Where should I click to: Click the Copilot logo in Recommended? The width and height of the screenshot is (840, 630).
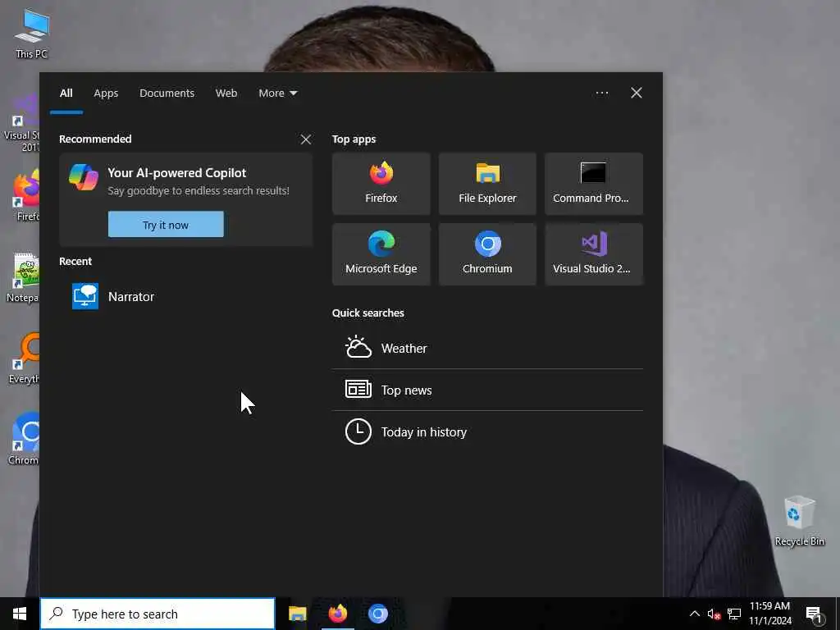(x=84, y=177)
